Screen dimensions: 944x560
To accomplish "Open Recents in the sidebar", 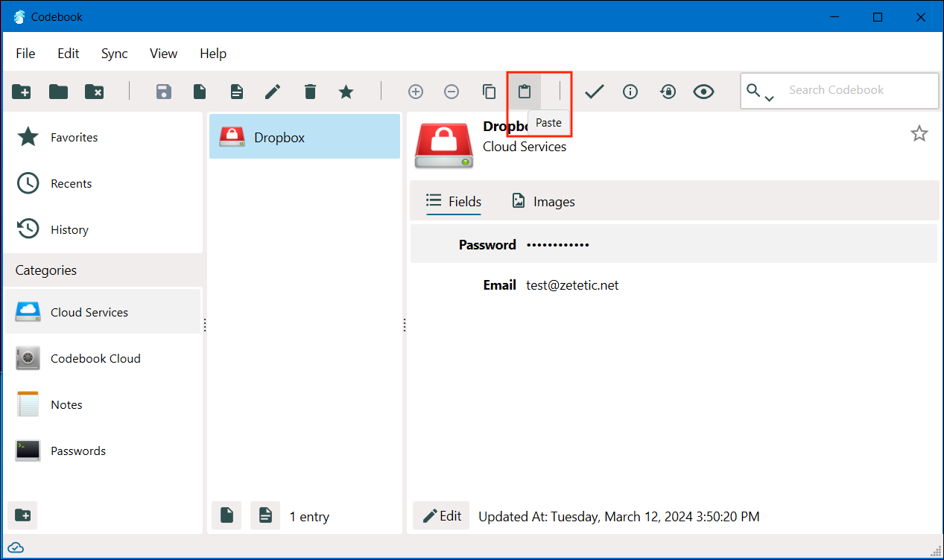I will pyautogui.click(x=102, y=183).
